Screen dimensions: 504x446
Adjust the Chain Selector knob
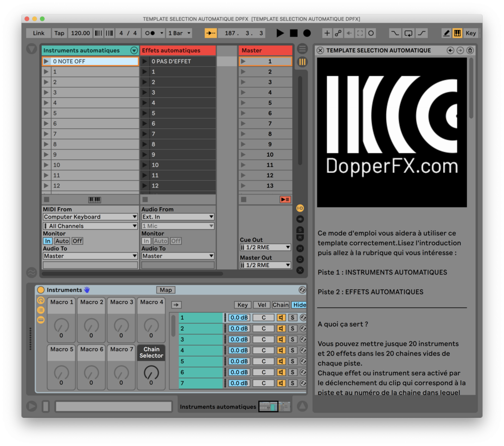[x=151, y=373]
